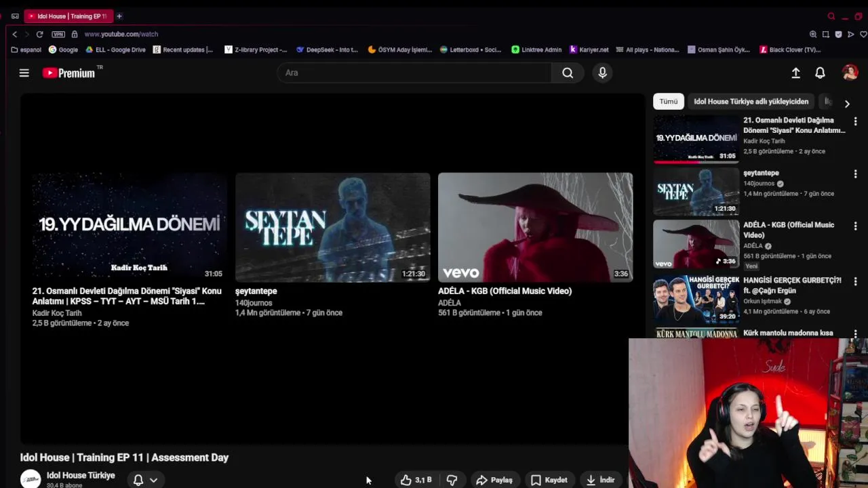Open ELL - Google Drive bookmark
The image size is (868, 488).
click(x=115, y=49)
